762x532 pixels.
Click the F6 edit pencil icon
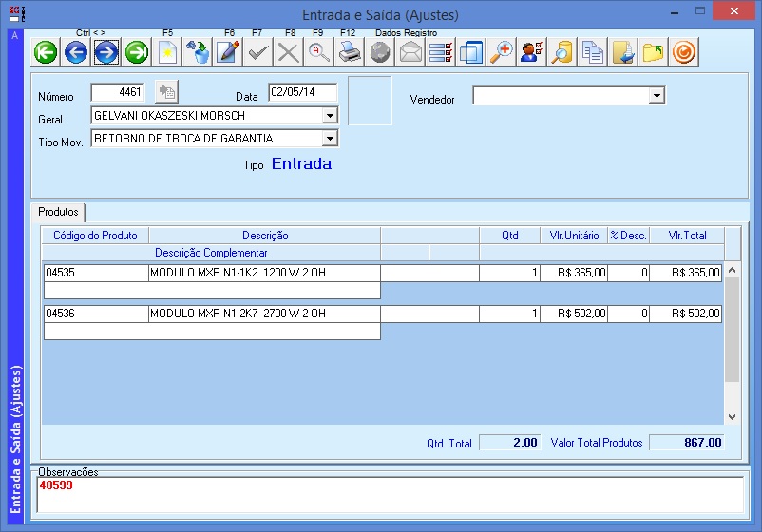(228, 52)
